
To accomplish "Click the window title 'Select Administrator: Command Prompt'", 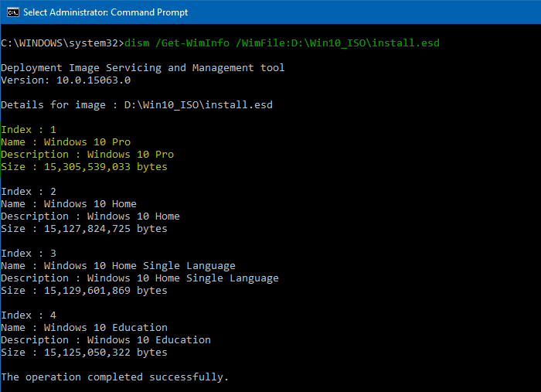I will click(x=105, y=12).
